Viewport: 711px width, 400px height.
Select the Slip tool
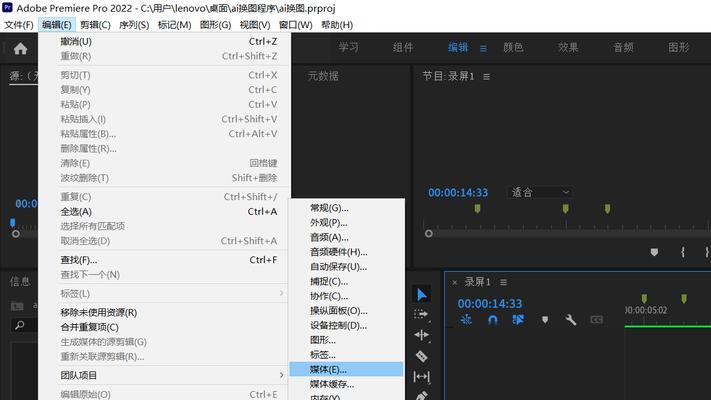(x=421, y=376)
